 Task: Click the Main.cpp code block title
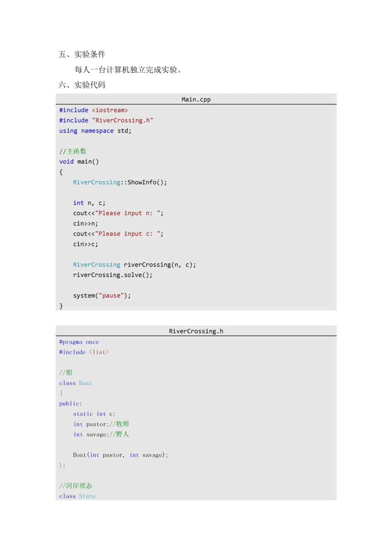click(x=196, y=100)
